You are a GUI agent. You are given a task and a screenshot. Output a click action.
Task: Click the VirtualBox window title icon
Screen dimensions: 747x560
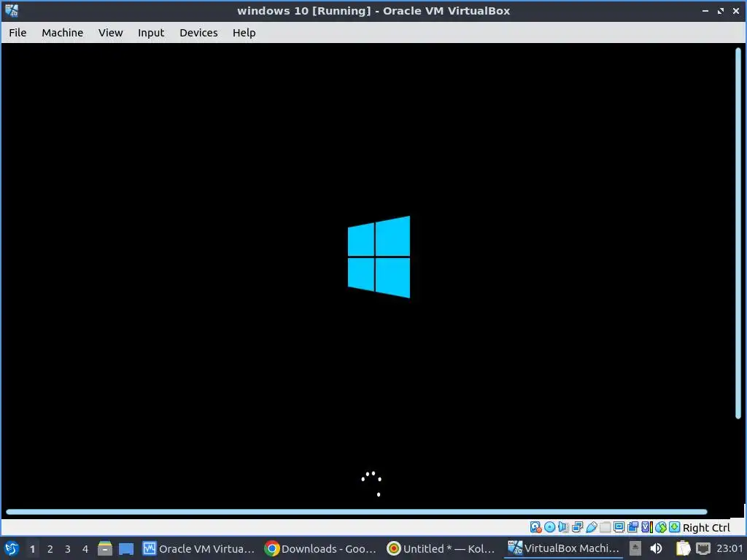click(x=12, y=10)
